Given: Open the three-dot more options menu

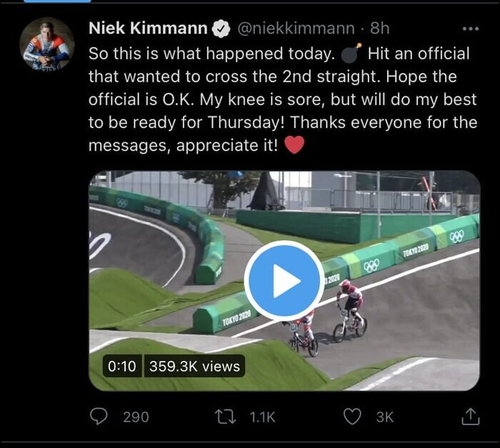Looking at the screenshot, I should click(x=471, y=29).
